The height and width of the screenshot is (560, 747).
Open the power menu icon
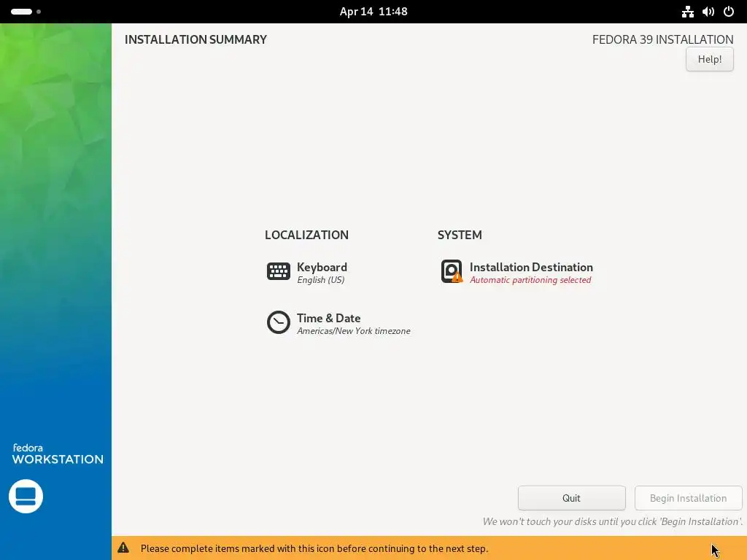pyautogui.click(x=729, y=12)
